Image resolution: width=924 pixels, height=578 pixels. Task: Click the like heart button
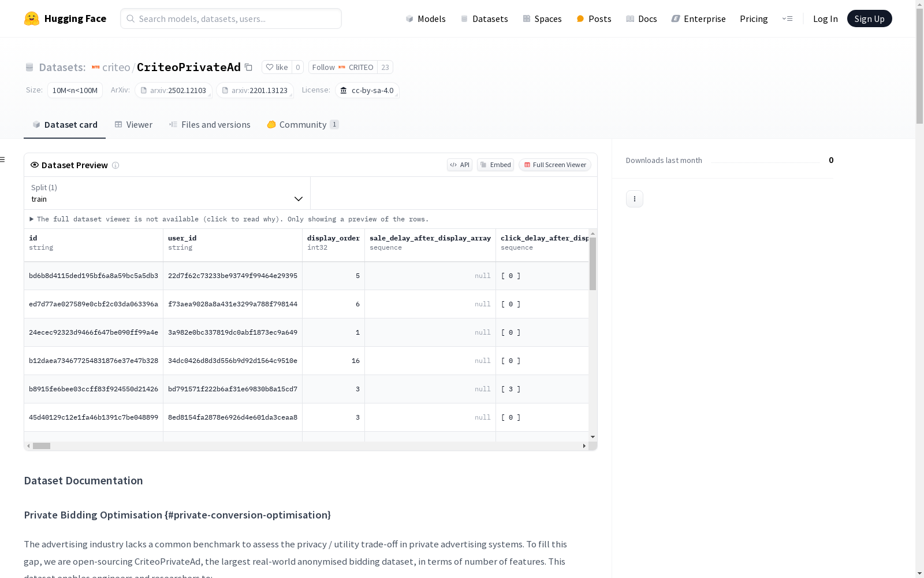click(277, 67)
